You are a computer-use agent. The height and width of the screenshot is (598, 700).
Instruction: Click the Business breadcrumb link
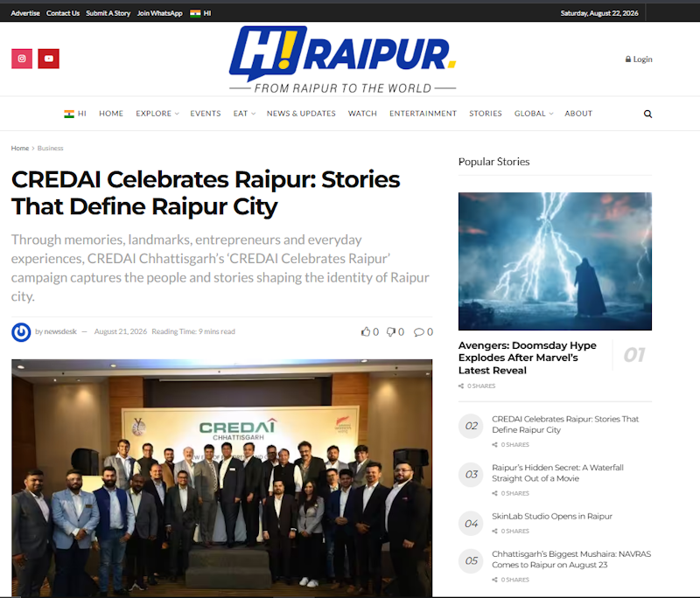[51, 148]
